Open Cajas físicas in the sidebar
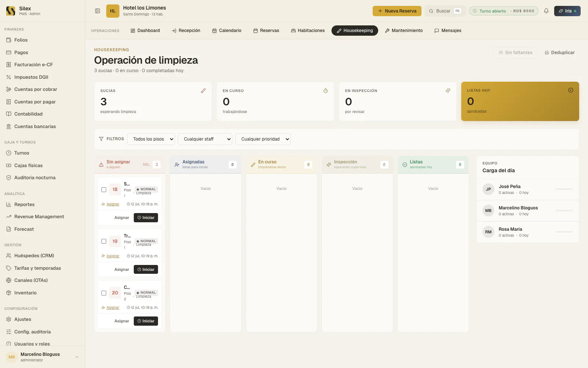The width and height of the screenshot is (588, 368). [42, 166]
